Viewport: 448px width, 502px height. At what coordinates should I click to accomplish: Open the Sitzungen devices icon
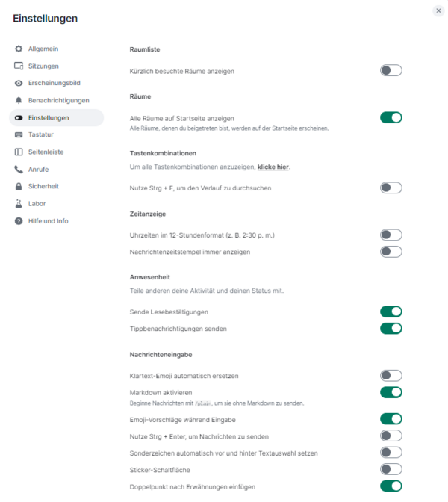click(19, 66)
